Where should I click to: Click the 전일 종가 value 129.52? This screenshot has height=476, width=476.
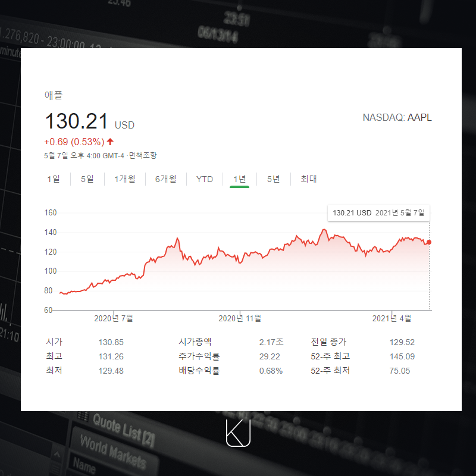click(x=402, y=342)
